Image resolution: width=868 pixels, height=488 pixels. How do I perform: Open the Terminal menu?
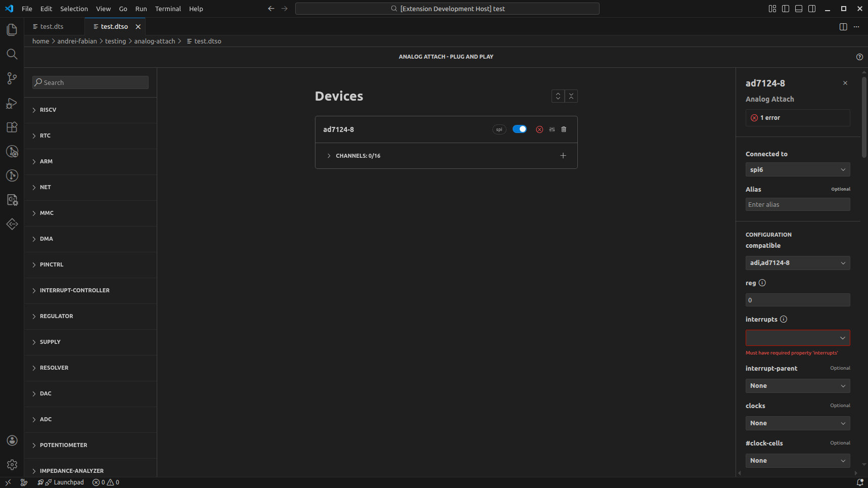coord(167,9)
